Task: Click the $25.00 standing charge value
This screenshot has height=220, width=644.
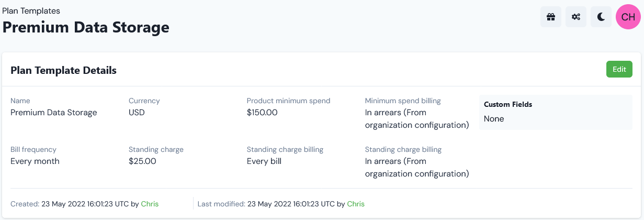Action: pyautogui.click(x=142, y=161)
